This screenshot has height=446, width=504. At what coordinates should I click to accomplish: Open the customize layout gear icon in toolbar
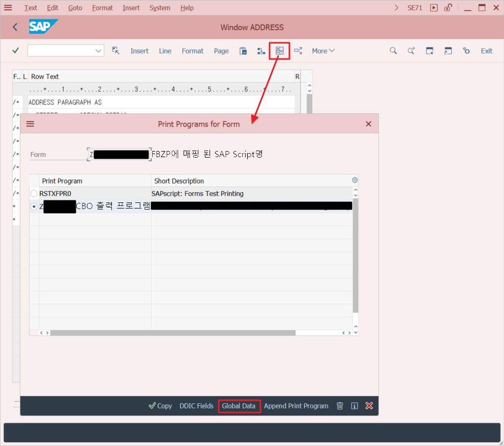click(466, 51)
